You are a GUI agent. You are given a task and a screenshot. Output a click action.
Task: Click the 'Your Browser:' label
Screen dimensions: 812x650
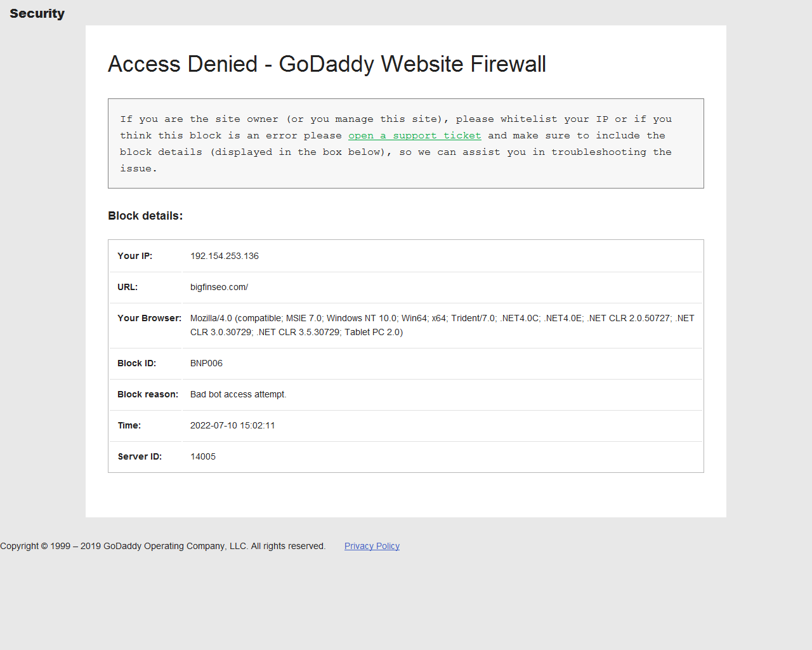(x=149, y=318)
